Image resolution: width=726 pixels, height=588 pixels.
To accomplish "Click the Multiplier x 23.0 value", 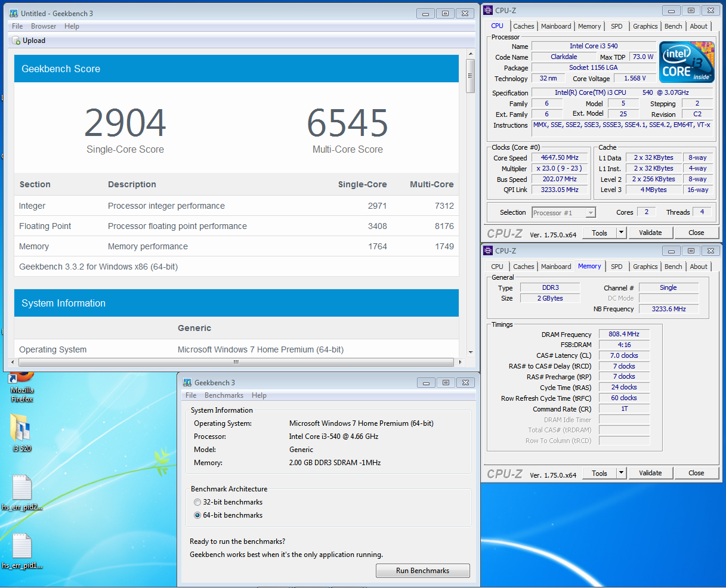I will tap(560, 169).
